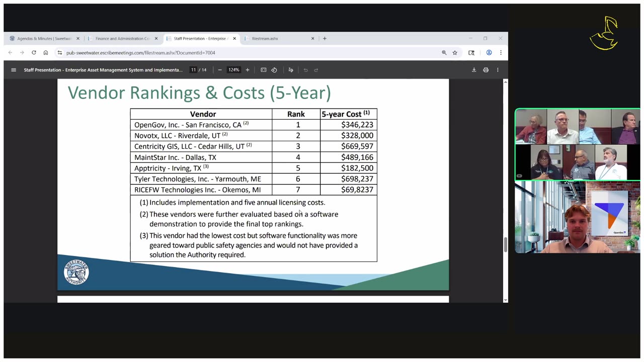Click the Apptricity - Irving, TX cell
Viewport: 644px width, 362px height.
point(201,168)
